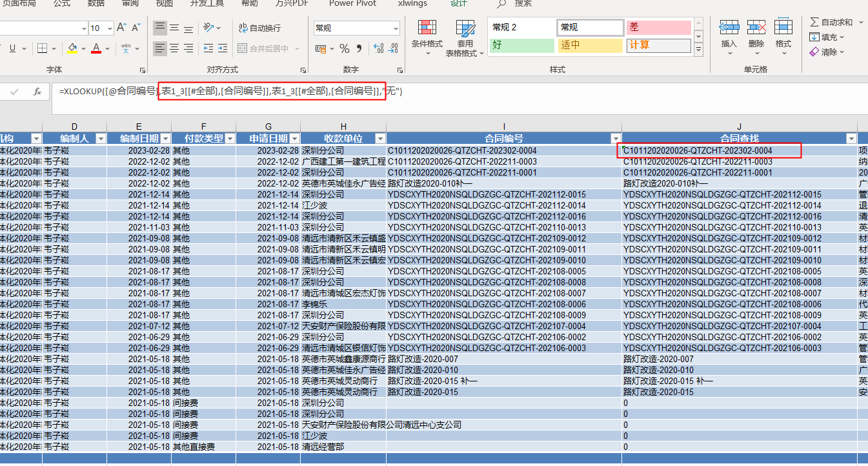This screenshot has width=868, height=466.
Task: Click the wén phonetic guide icon
Action: pos(126,48)
